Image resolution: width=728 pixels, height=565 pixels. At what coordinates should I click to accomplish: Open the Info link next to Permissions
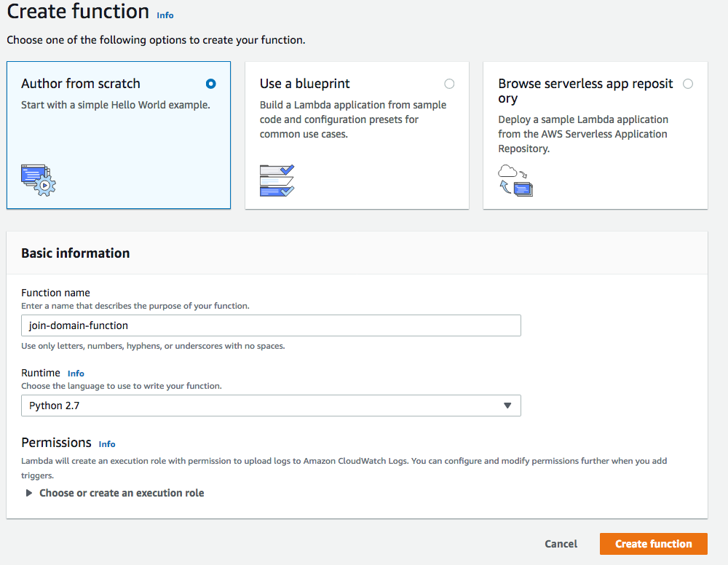pos(107,444)
